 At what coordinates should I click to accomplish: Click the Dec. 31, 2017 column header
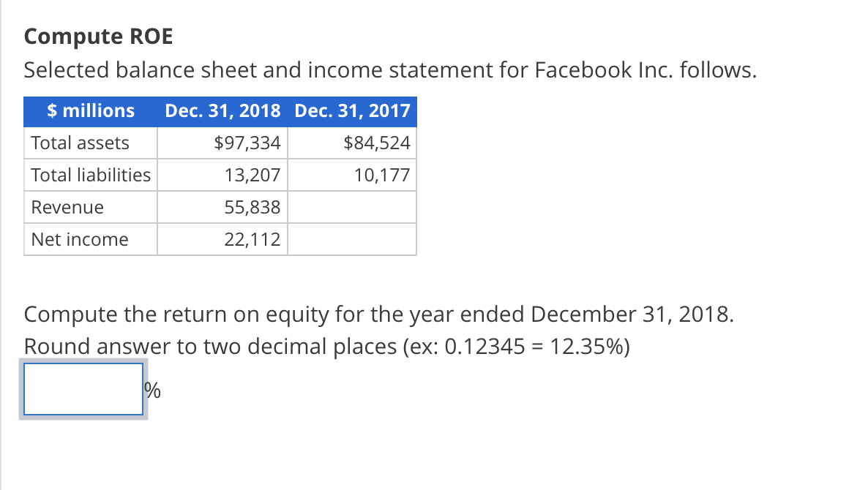(x=352, y=111)
